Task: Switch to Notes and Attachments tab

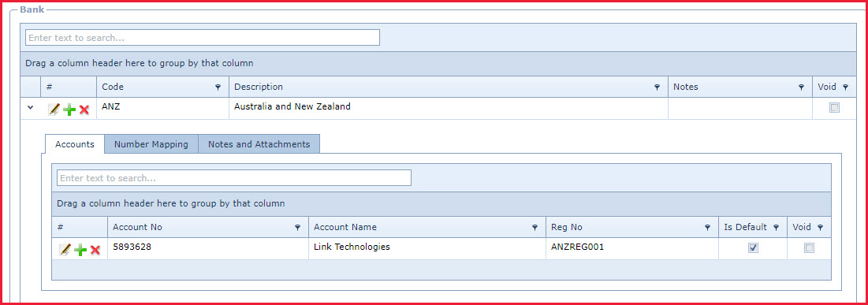Action: click(259, 144)
